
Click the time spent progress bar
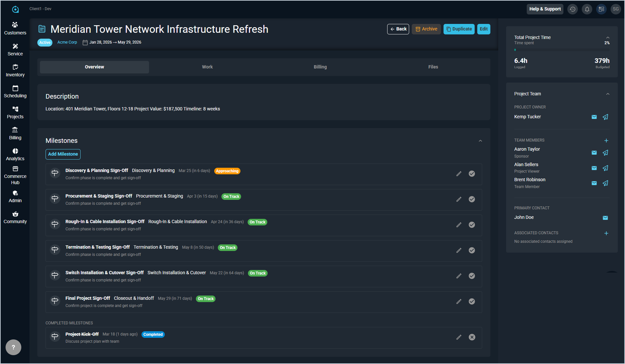(561, 50)
